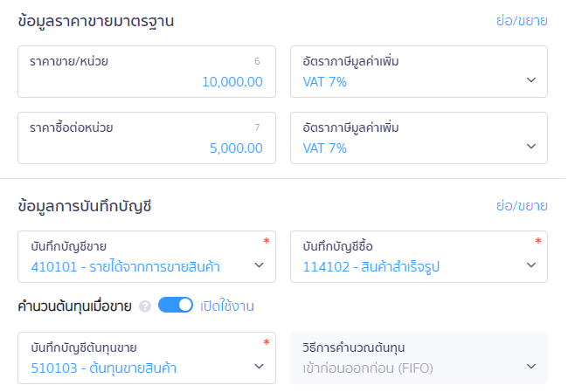This screenshot has height=392, width=575.
Task: Collapse ข้อมูลราคาขายมาตรฐาน section via ย่อ/ขยาย
Action: click(x=521, y=21)
